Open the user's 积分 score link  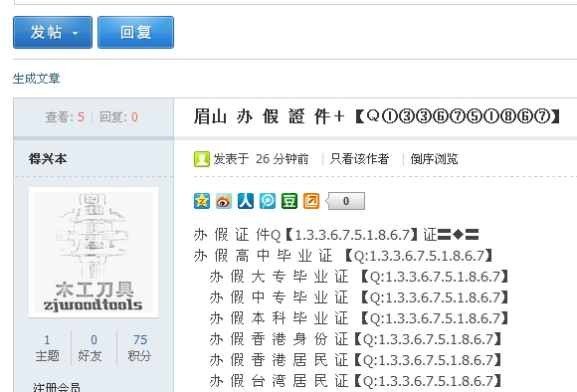point(140,348)
